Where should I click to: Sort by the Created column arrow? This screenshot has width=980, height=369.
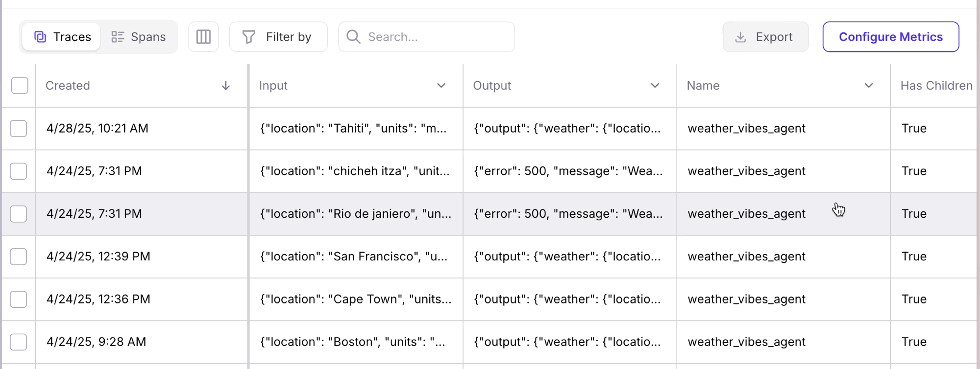[x=225, y=86]
